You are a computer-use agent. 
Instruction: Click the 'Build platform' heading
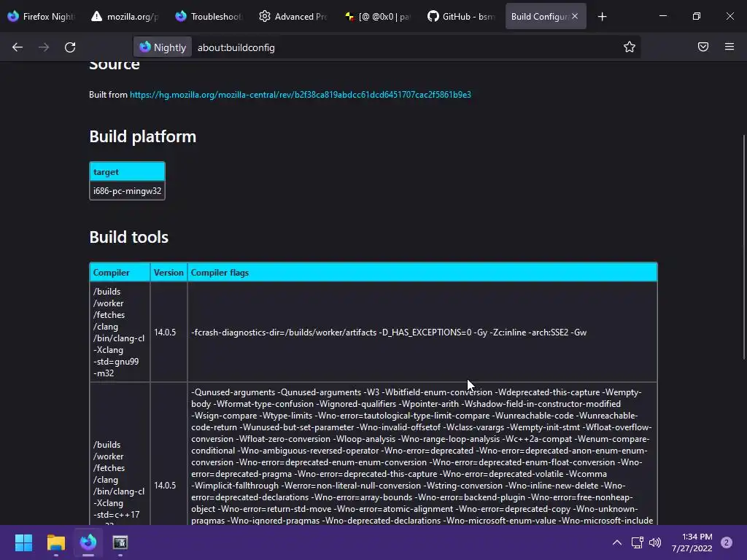point(143,136)
